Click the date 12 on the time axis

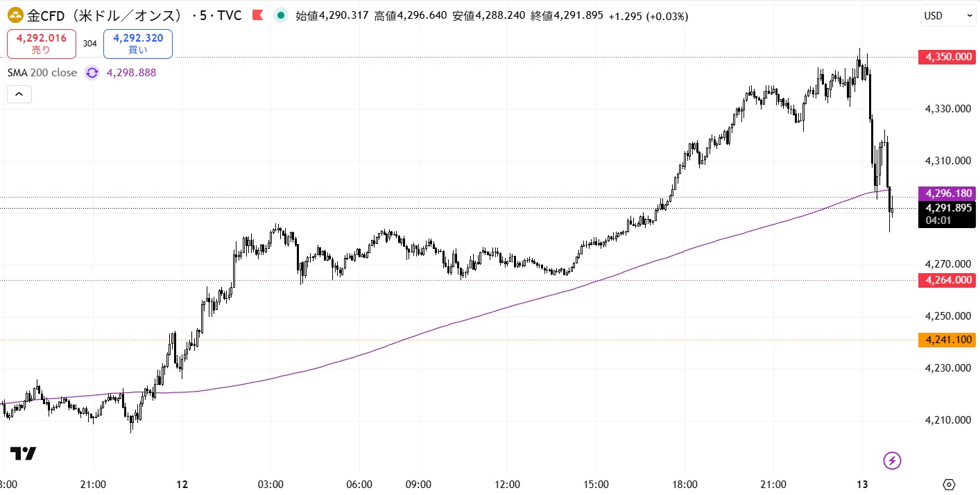pyautogui.click(x=182, y=485)
